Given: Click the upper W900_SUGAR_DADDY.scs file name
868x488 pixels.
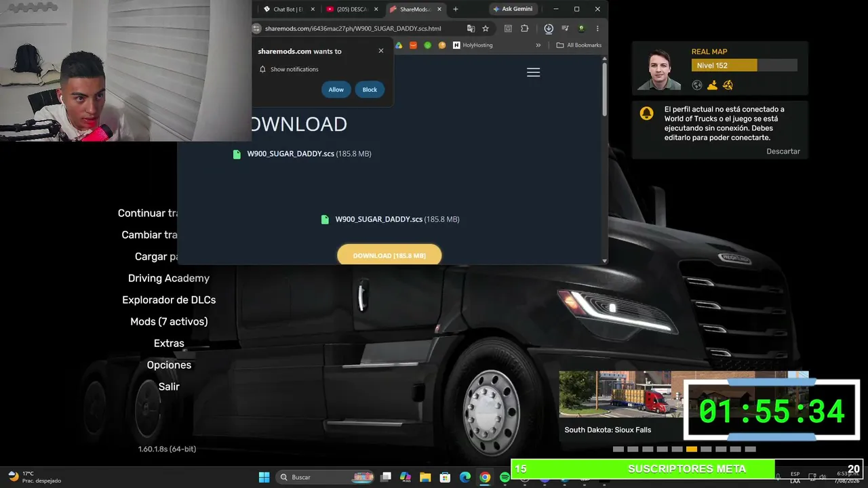Looking at the screenshot, I should point(290,154).
